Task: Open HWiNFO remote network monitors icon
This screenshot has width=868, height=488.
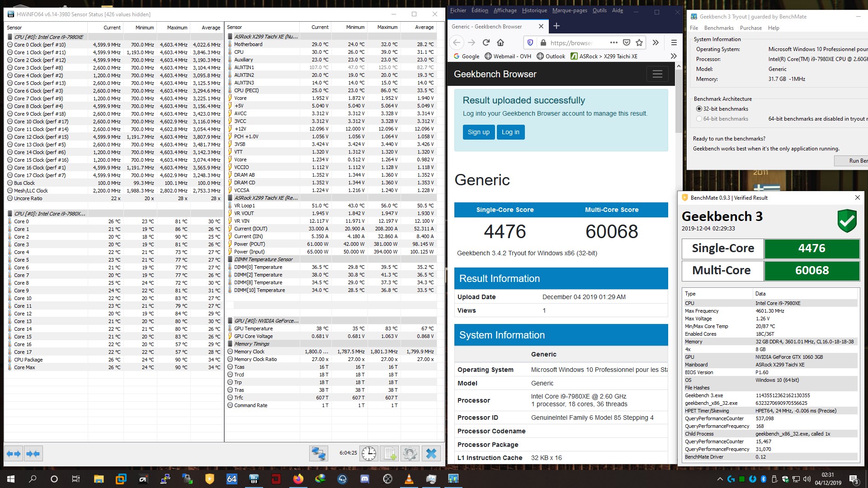Action: [x=319, y=454]
